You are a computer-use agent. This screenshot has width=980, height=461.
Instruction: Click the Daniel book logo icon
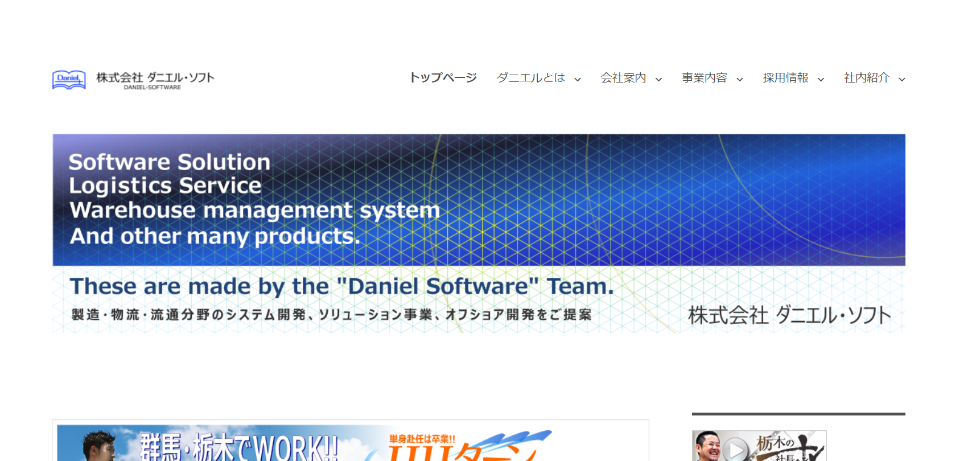69,80
